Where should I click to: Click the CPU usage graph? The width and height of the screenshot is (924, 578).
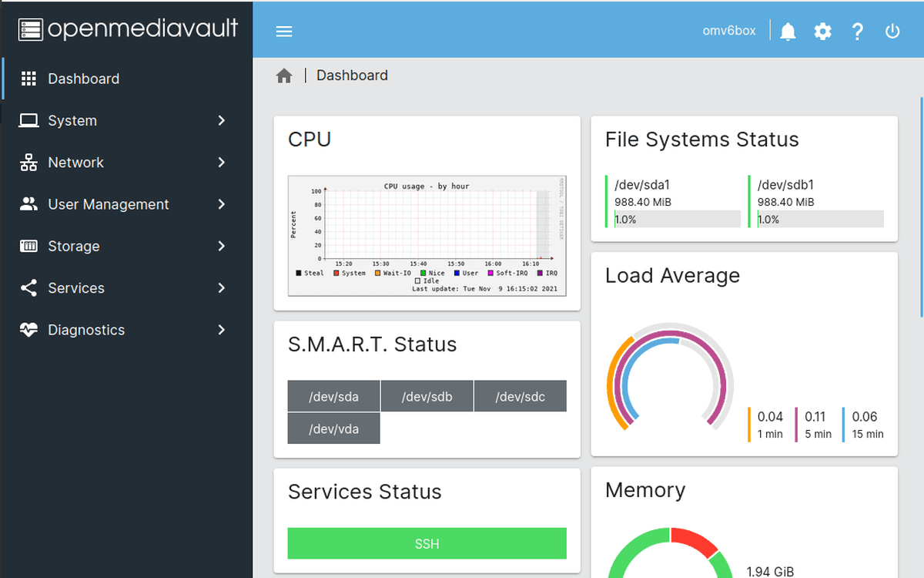tap(427, 235)
